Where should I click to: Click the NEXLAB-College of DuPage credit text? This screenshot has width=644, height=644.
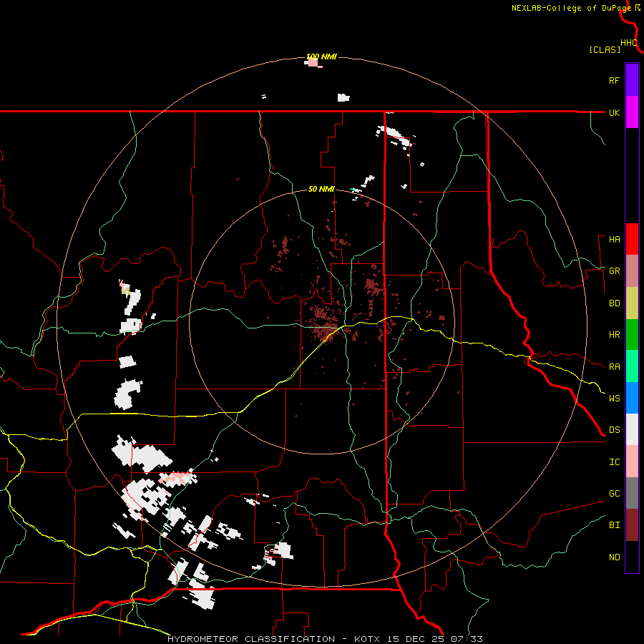click(572, 8)
